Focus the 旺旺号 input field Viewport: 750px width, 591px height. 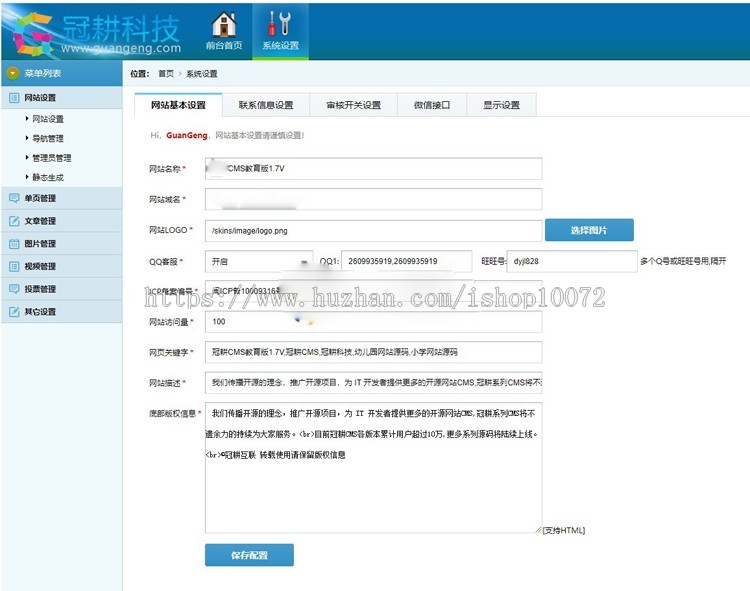[x=572, y=262]
